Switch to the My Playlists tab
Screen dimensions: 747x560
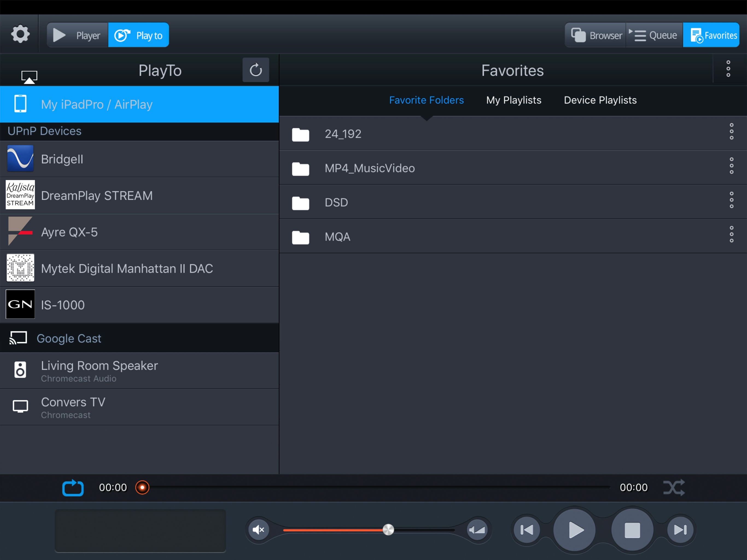(x=514, y=100)
